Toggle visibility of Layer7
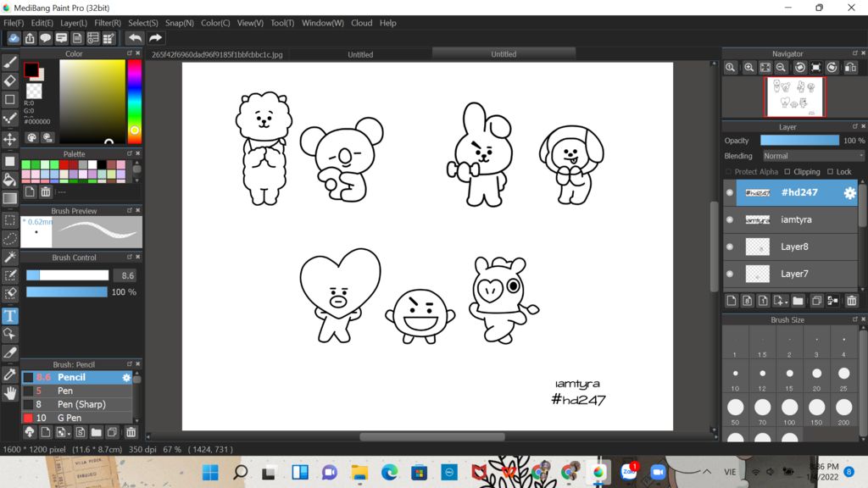Screen dimensions: 868x488 click(x=730, y=274)
